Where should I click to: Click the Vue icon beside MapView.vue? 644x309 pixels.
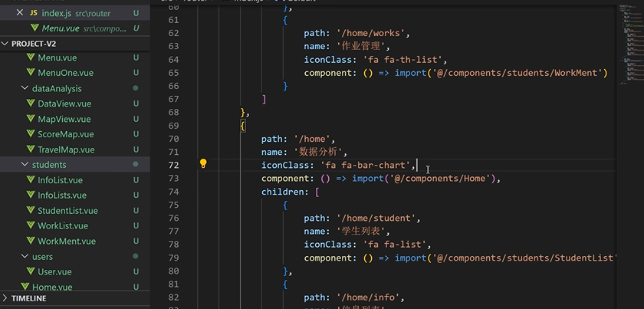click(31, 119)
